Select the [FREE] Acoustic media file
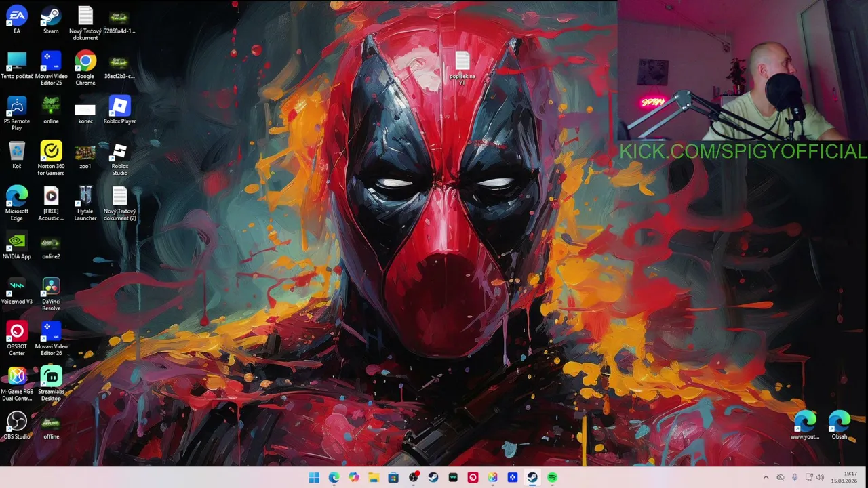 [51, 203]
